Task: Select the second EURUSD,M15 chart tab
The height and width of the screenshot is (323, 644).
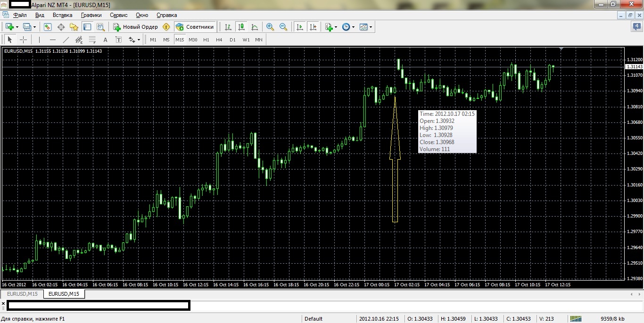Action: coord(64,294)
